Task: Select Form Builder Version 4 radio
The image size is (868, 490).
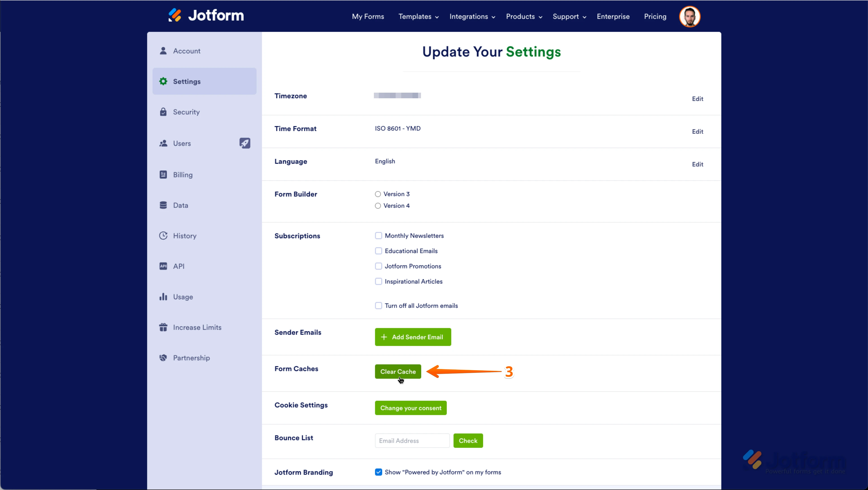Action: click(x=378, y=206)
